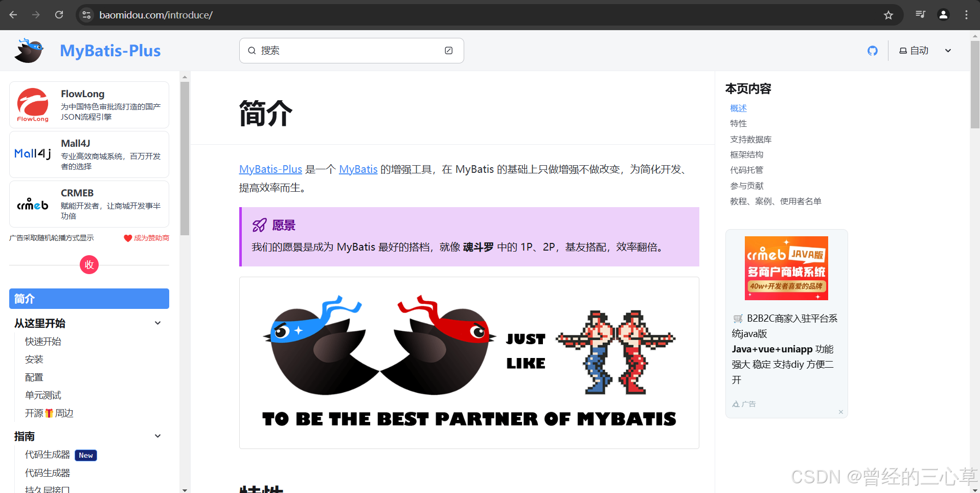Click the search magnifier icon
Screen dimensions: 980x493
tap(252, 51)
